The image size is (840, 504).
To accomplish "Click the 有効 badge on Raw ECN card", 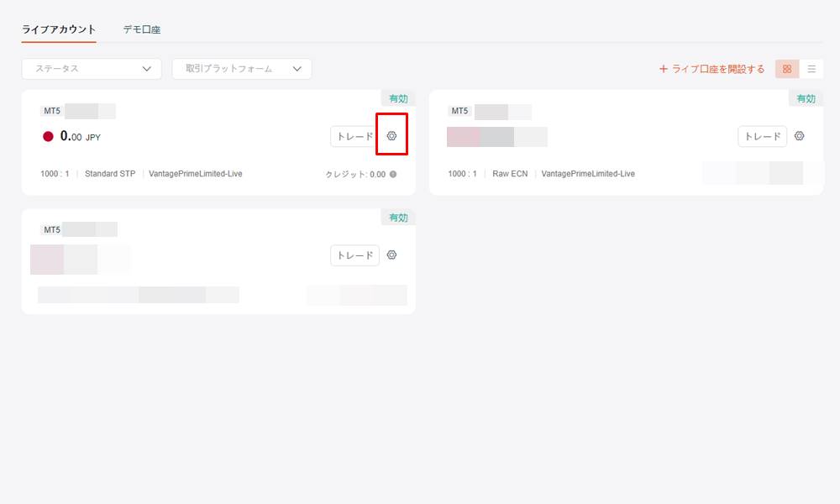I will [806, 98].
